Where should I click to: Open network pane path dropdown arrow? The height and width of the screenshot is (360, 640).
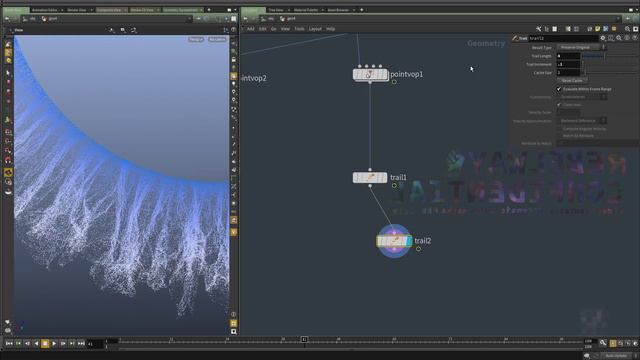(x=619, y=18)
